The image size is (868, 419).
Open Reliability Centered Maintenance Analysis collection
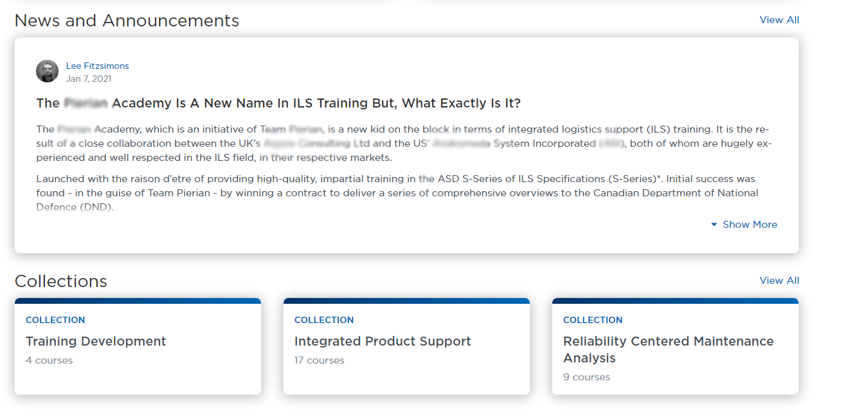(668, 349)
